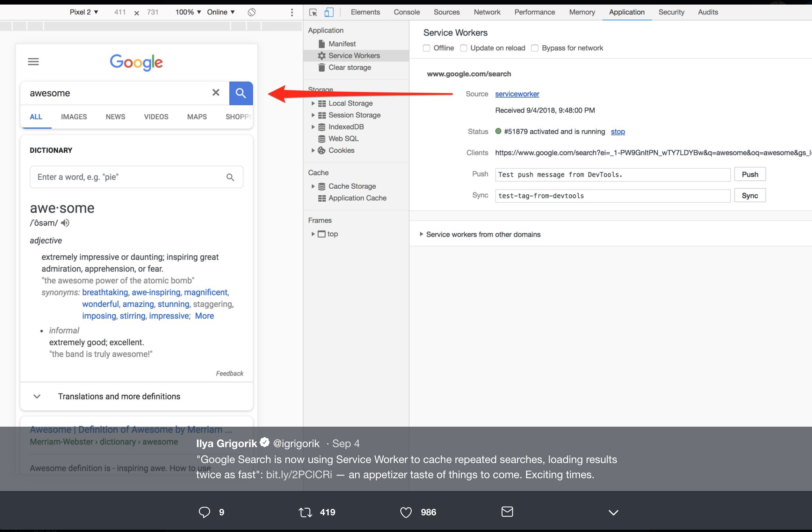This screenshot has width=812, height=532.
Task: Click the Google logo
Action: [x=136, y=63]
